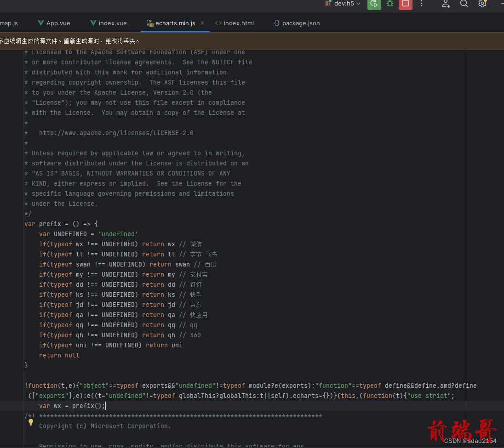Click the line returning ks (快手)
Image resolution: width=504 pixels, height=448 pixels.
tap(120, 295)
